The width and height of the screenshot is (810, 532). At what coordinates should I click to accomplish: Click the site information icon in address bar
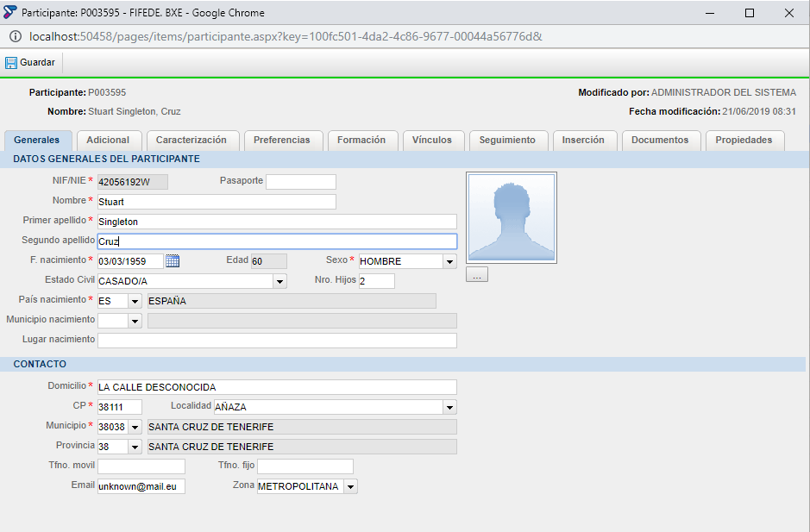coord(16,36)
